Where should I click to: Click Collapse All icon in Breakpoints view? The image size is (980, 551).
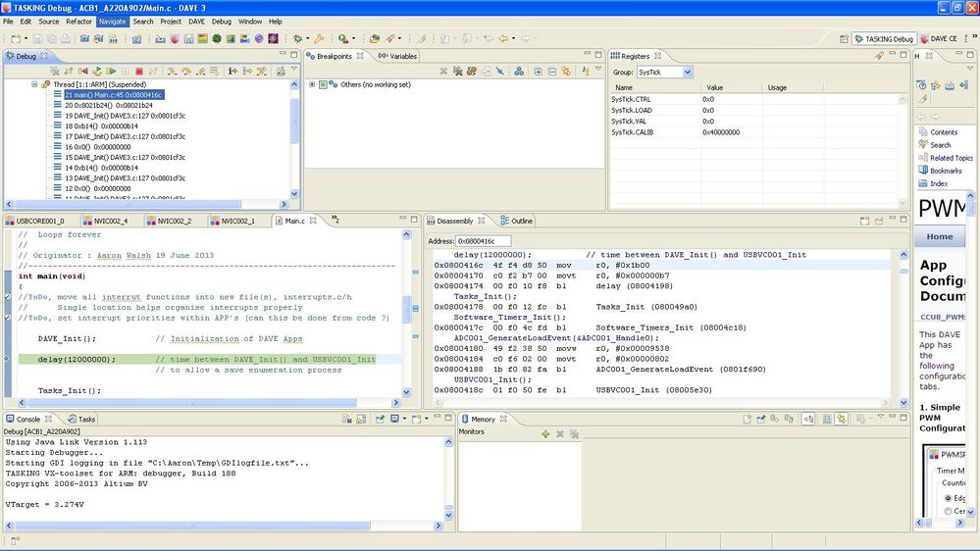click(x=552, y=72)
